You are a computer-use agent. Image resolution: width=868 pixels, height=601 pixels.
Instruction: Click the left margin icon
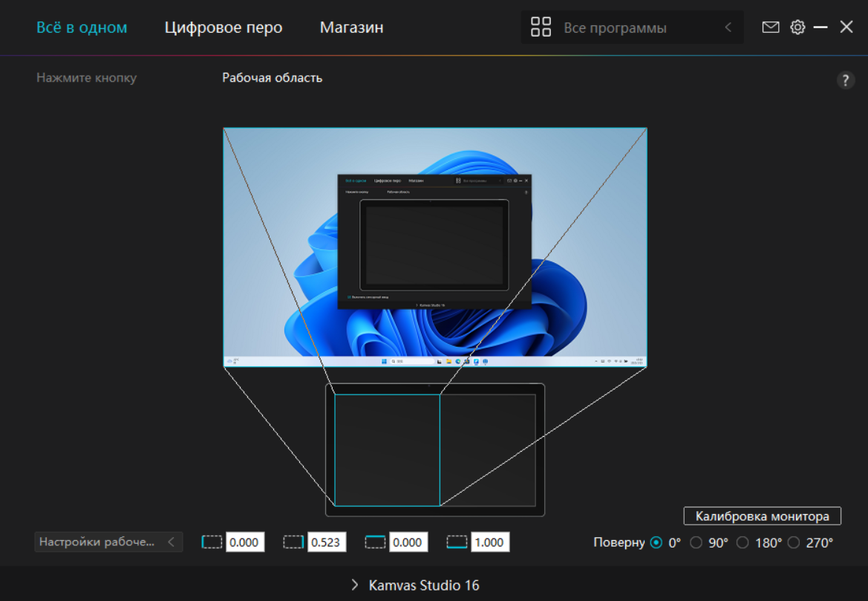pos(212,542)
